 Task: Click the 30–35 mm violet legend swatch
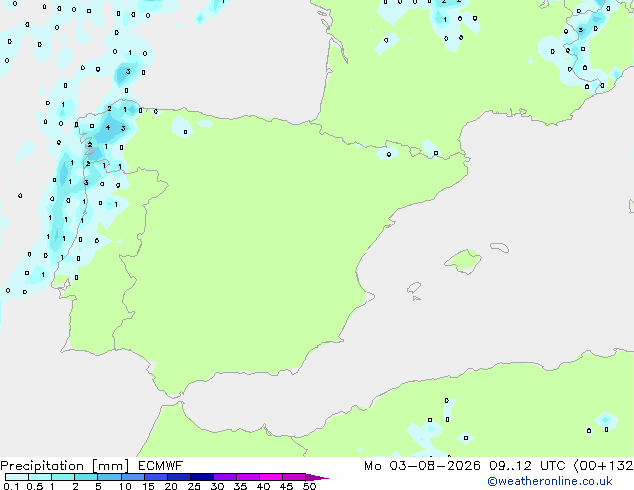click(225, 477)
